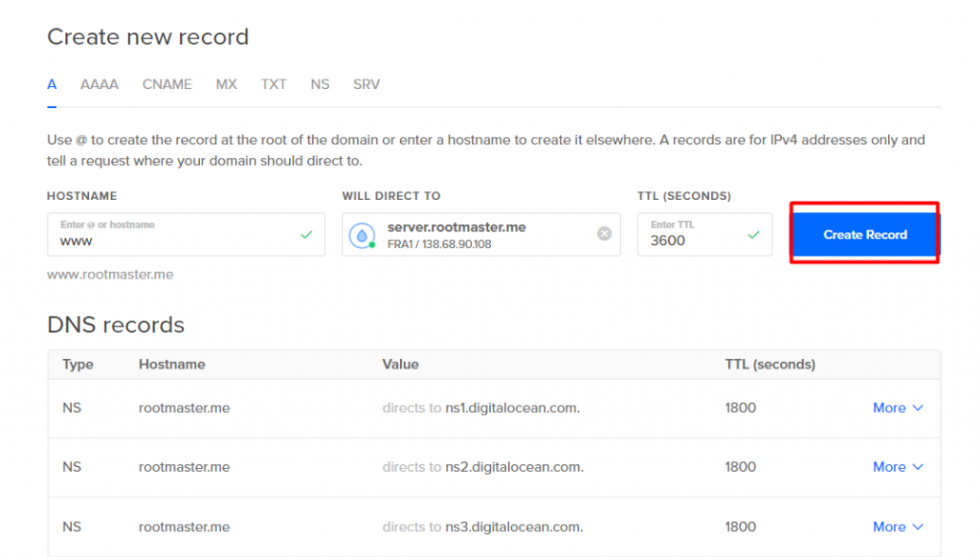
Task: Click the Create Record button
Action: point(865,234)
